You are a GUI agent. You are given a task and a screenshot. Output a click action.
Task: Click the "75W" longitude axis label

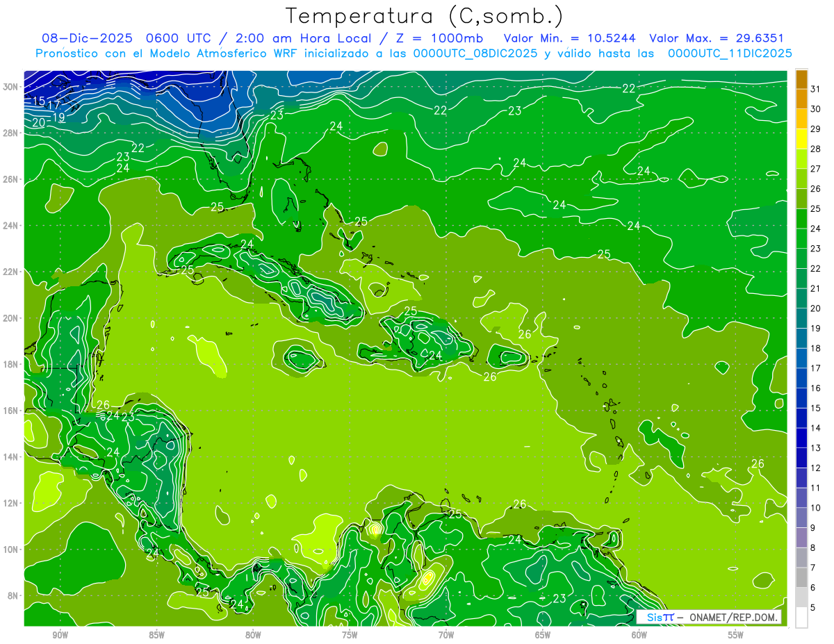point(350,635)
